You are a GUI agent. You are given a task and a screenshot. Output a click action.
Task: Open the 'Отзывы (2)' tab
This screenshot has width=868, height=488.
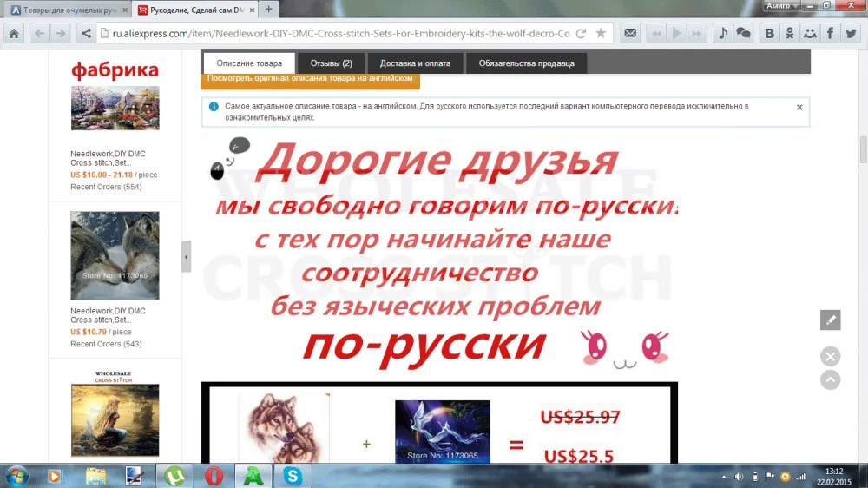[x=331, y=63]
